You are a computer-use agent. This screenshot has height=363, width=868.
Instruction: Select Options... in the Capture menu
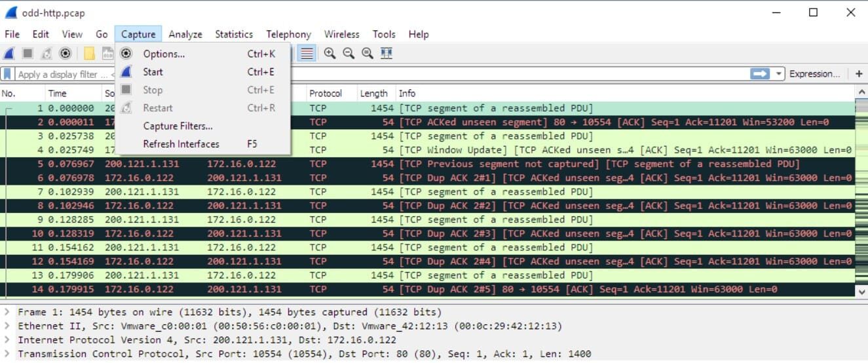click(x=203, y=54)
